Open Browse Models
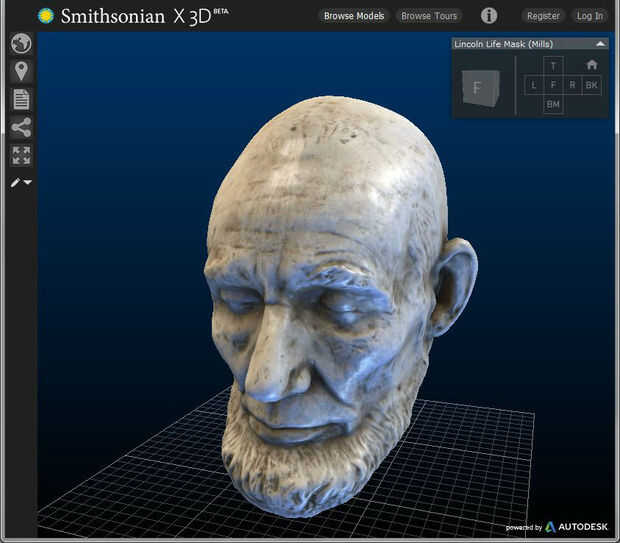The height and width of the screenshot is (543, 620). [354, 16]
